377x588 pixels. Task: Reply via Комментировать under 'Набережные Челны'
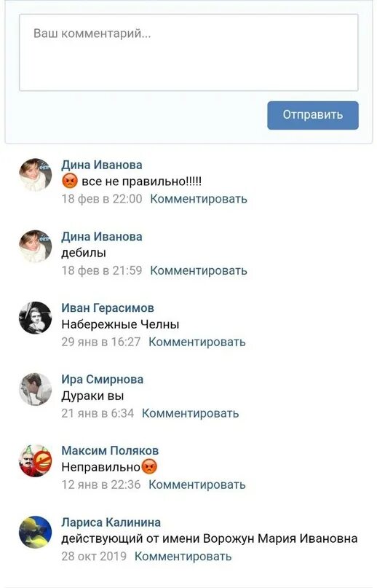[197, 342]
